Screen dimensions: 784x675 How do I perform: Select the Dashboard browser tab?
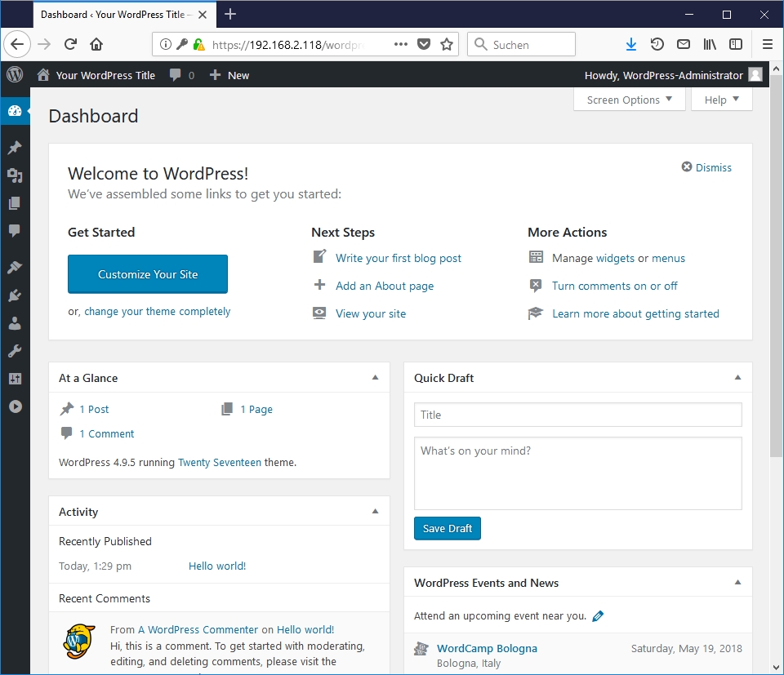(125, 15)
